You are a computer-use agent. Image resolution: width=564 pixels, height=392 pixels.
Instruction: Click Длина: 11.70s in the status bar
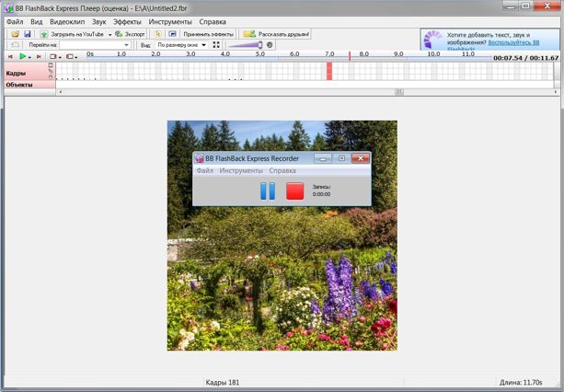[521, 382]
